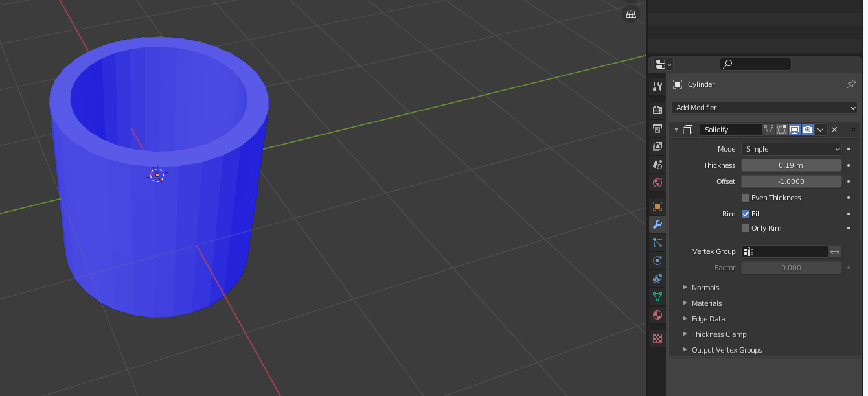Expand the Normals section
Viewport: 868px width, 396px height.
click(705, 288)
